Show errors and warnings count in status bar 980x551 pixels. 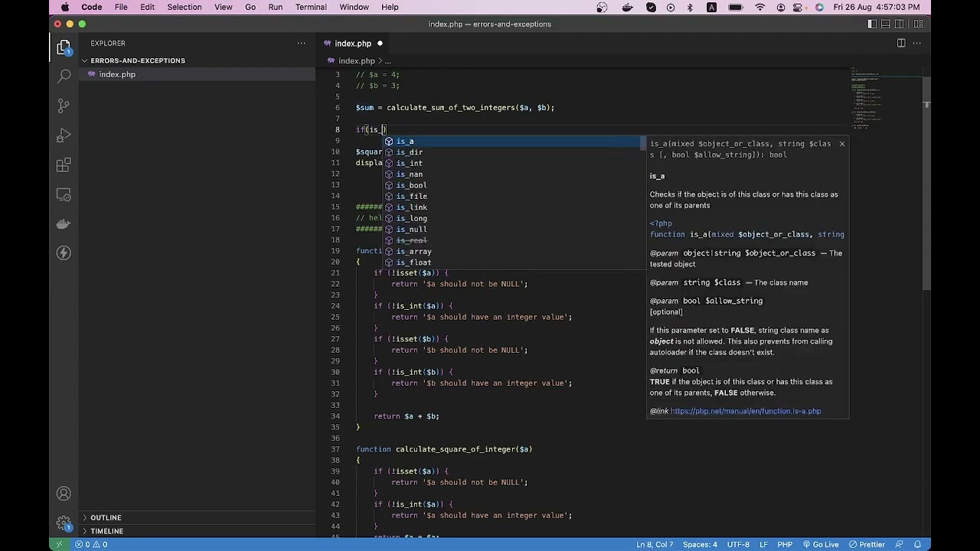(x=90, y=544)
